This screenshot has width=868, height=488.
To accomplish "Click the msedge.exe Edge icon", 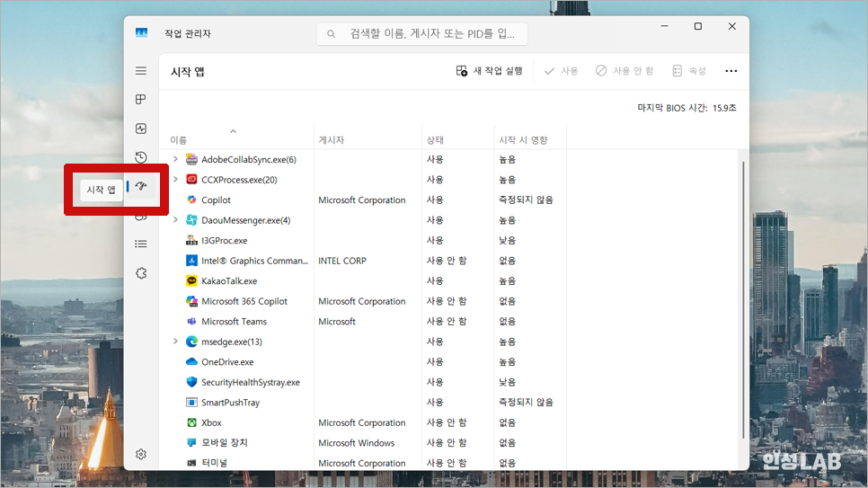I will 191,342.
